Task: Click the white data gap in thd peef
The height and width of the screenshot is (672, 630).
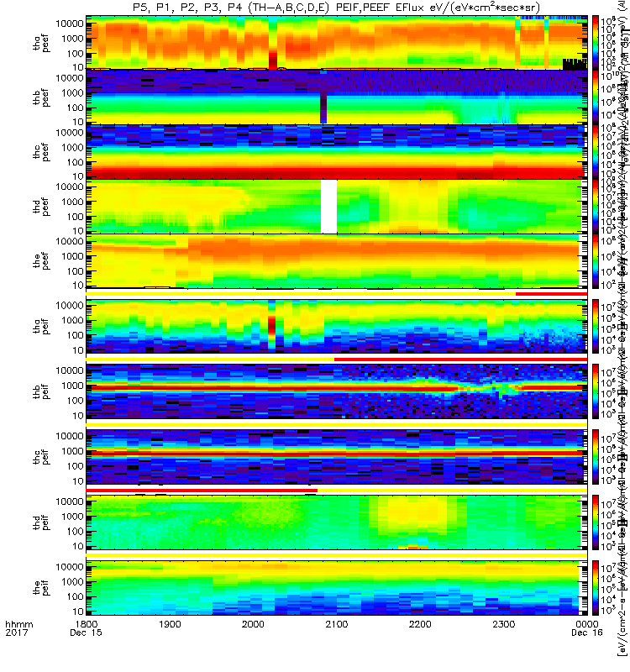Action: (328, 207)
